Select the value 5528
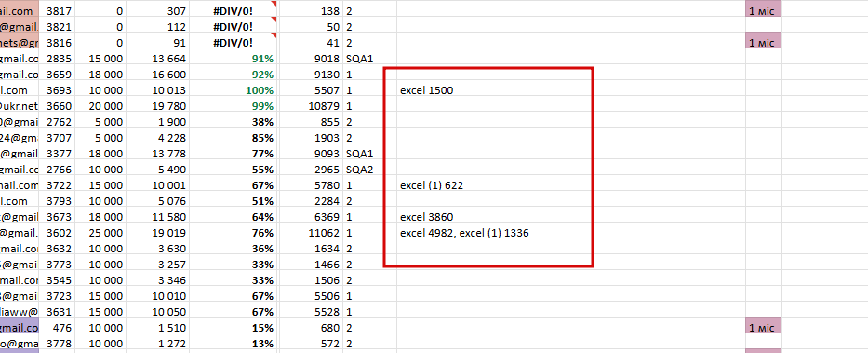This screenshot has height=353, width=868. coord(311,312)
